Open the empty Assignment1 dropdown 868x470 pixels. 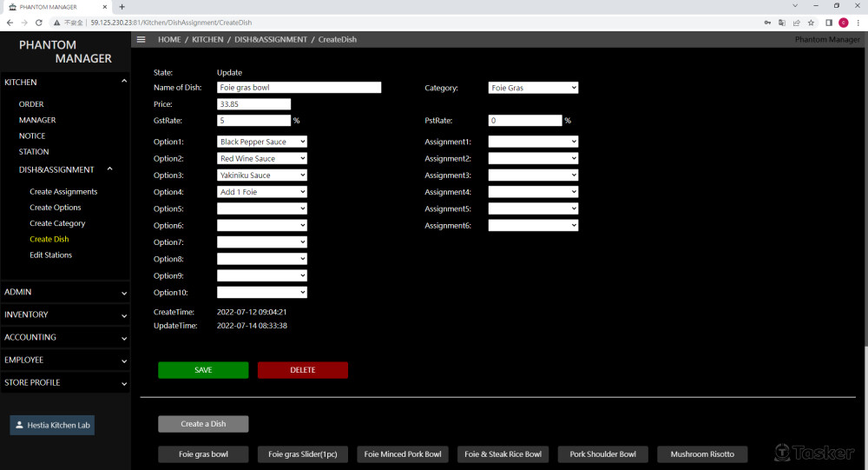pyautogui.click(x=533, y=142)
